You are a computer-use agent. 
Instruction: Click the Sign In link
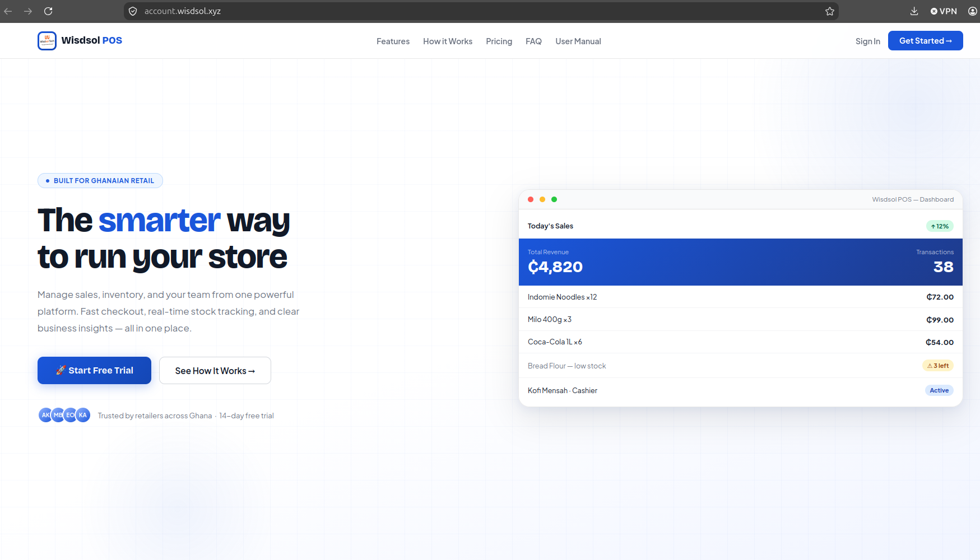(x=868, y=41)
